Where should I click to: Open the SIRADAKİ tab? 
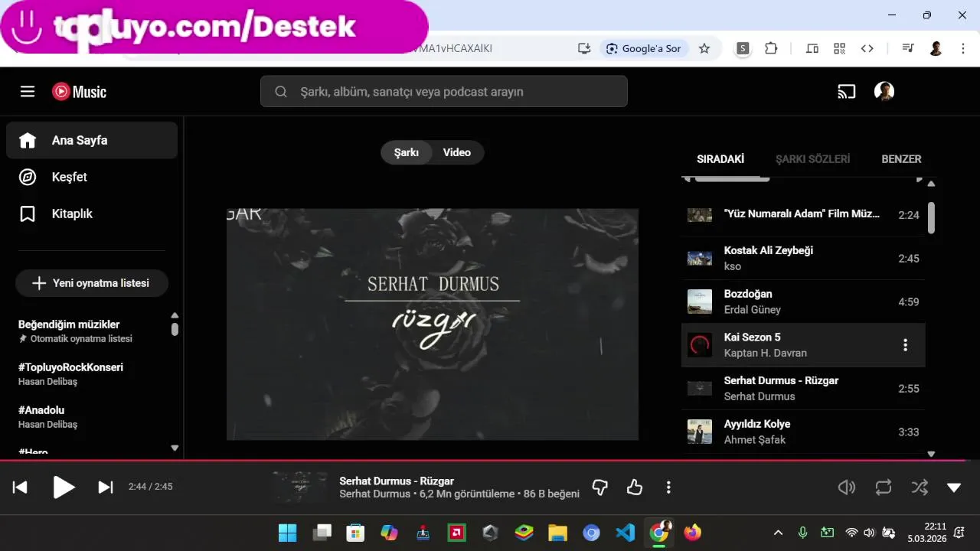click(x=720, y=159)
